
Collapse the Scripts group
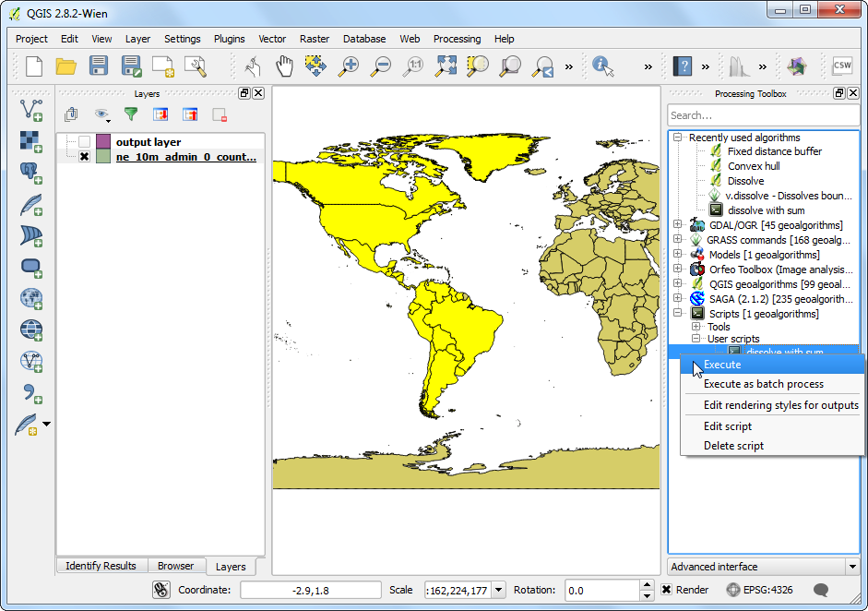[x=677, y=313]
